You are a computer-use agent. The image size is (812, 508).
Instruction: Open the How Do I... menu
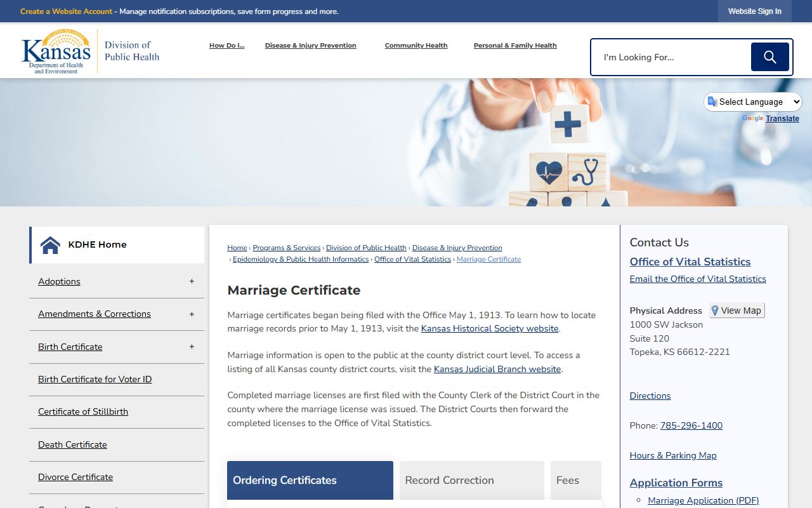pyautogui.click(x=226, y=46)
